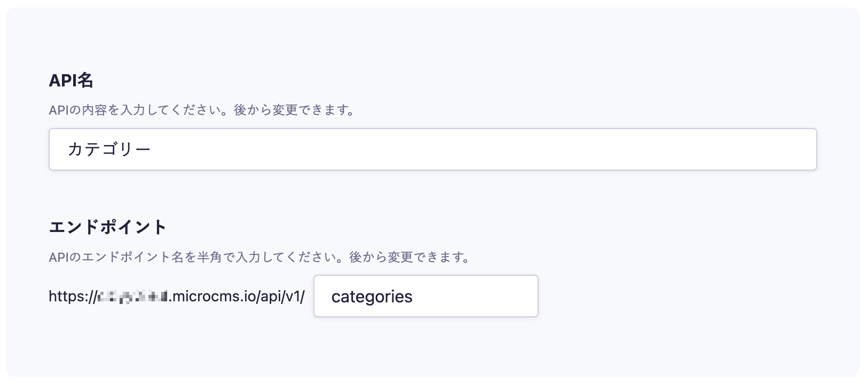Click the API名 heading label
The width and height of the screenshot is (868, 384).
coord(71,81)
